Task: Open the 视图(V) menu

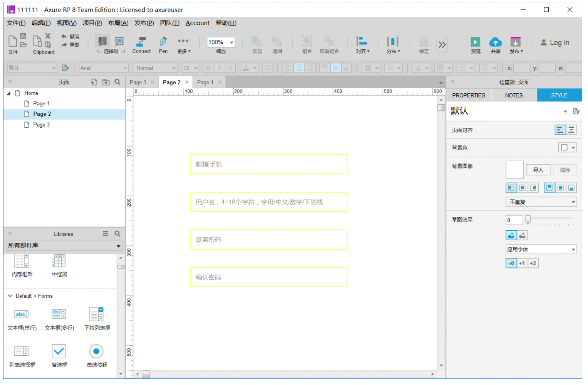Action: [x=67, y=23]
